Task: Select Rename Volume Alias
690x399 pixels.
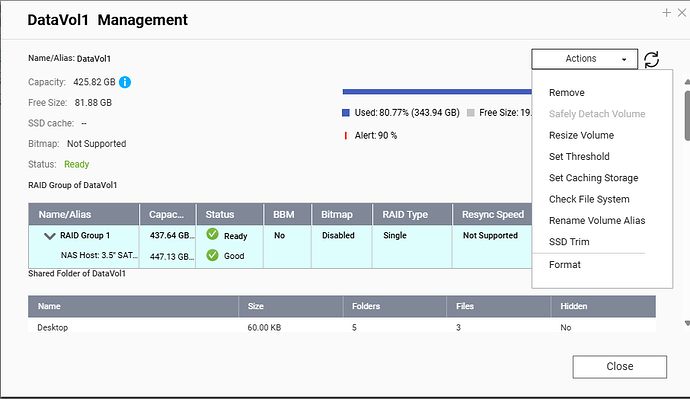Action: point(597,220)
